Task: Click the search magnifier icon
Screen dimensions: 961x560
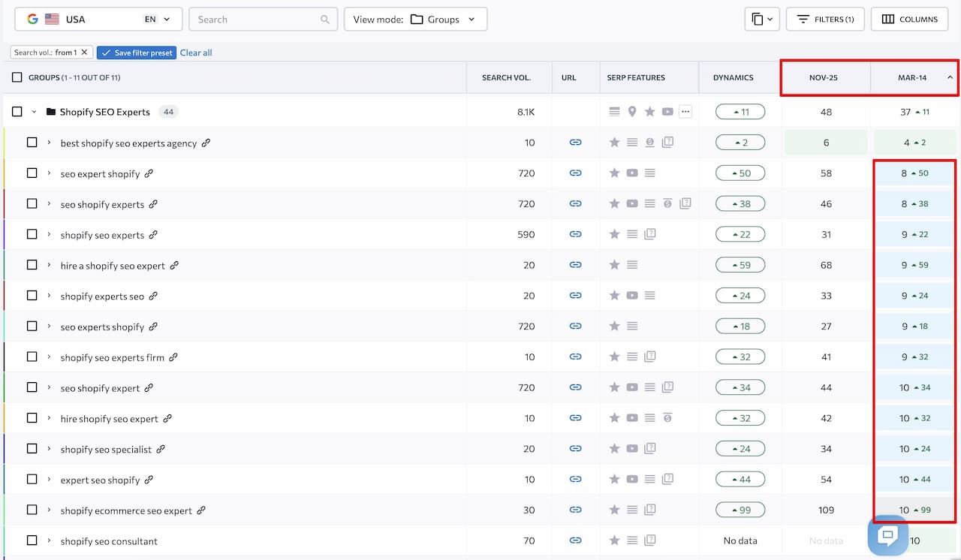Action: coord(325,20)
